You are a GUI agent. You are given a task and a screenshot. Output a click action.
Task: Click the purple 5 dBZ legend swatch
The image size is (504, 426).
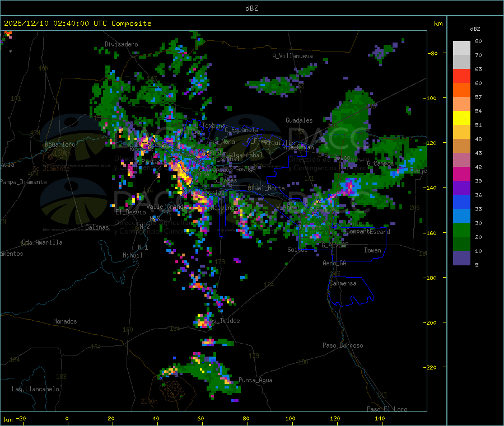[461, 258]
